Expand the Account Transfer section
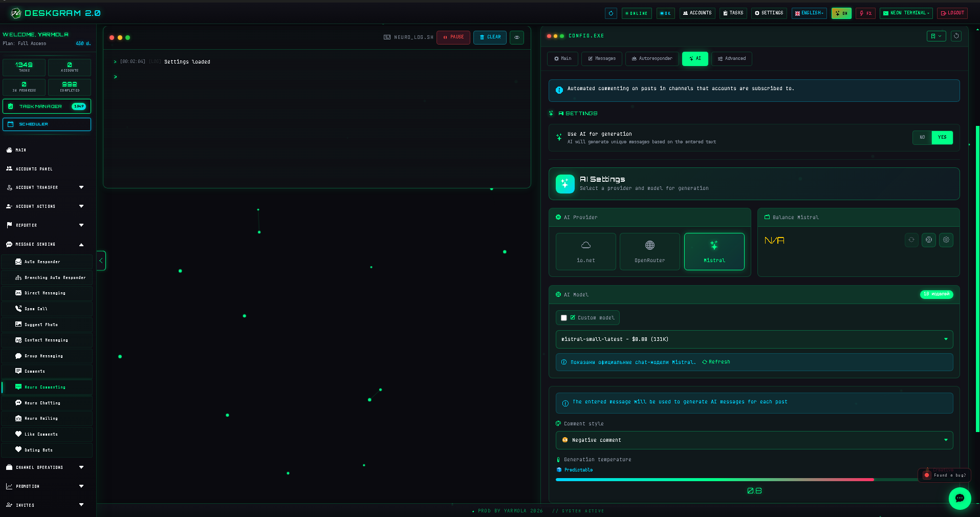 click(47, 188)
